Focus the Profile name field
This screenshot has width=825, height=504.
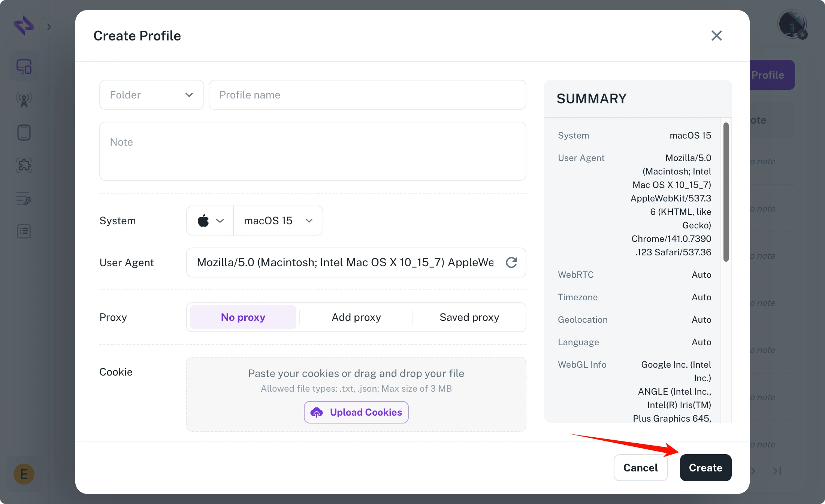[x=367, y=95]
